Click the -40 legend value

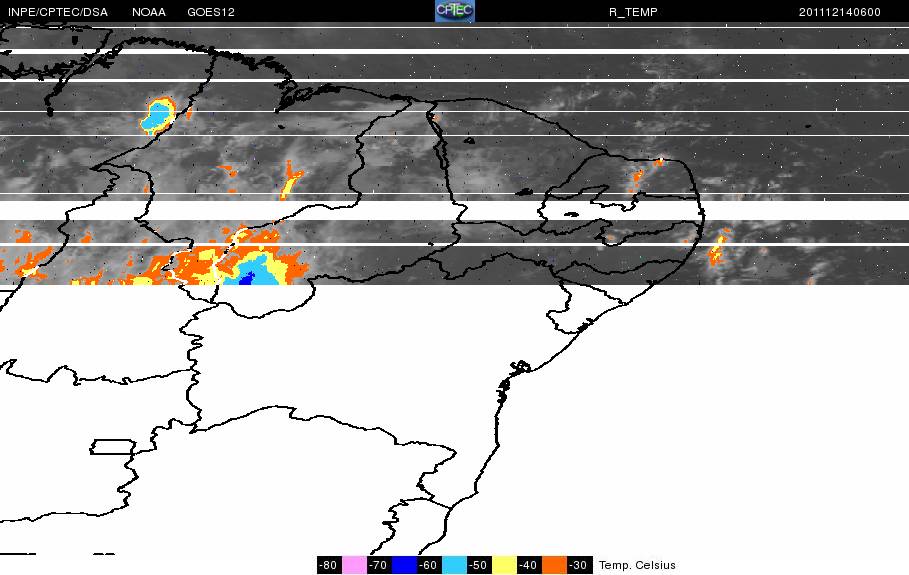pos(528,565)
